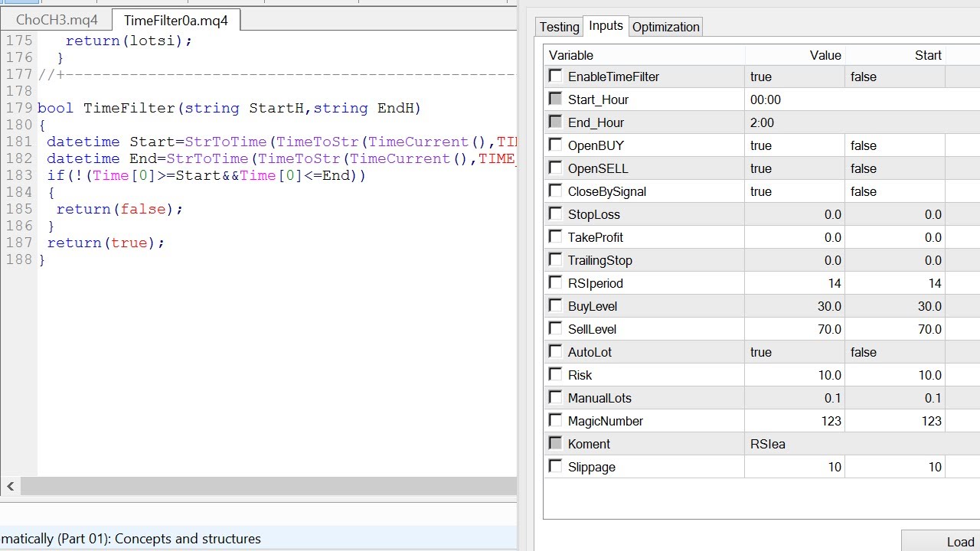
Task: Click the editor horizontal scrollbar left arrow
Action: [x=11, y=486]
